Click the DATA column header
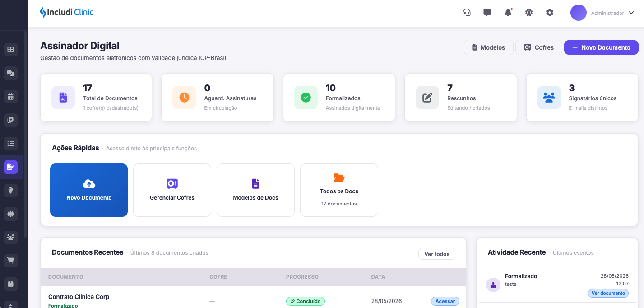Image resolution: width=644 pixels, height=308 pixels. coord(378,277)
